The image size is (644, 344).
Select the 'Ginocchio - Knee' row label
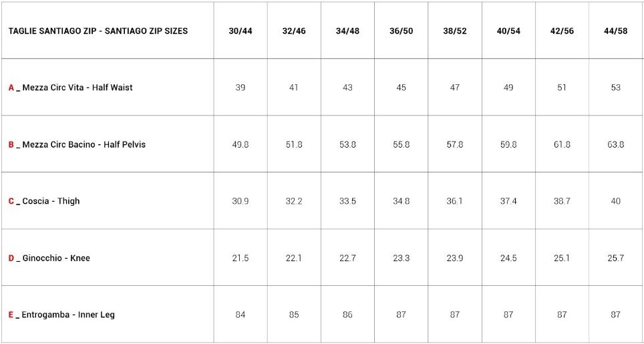coord(56,258)
